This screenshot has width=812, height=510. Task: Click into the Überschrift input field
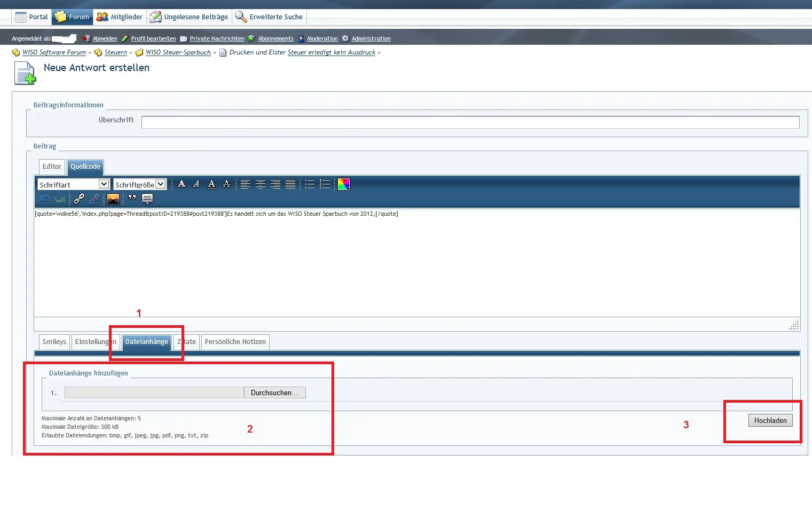470,122
